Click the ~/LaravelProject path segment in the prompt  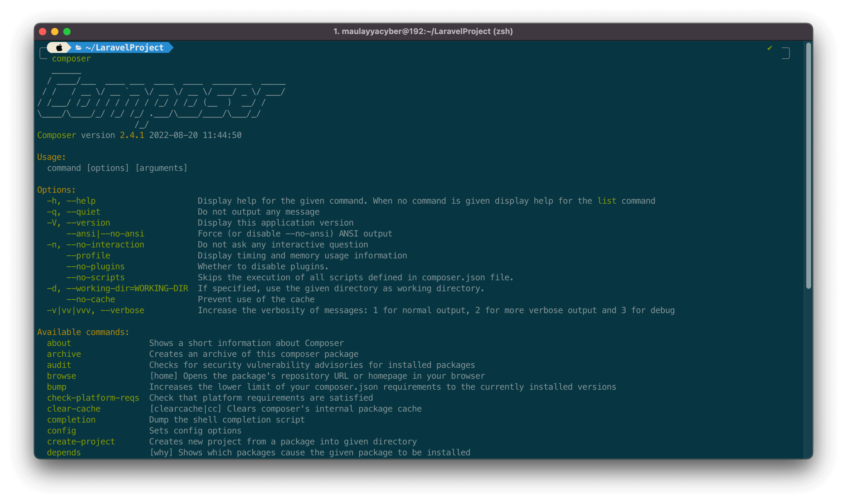124,47
